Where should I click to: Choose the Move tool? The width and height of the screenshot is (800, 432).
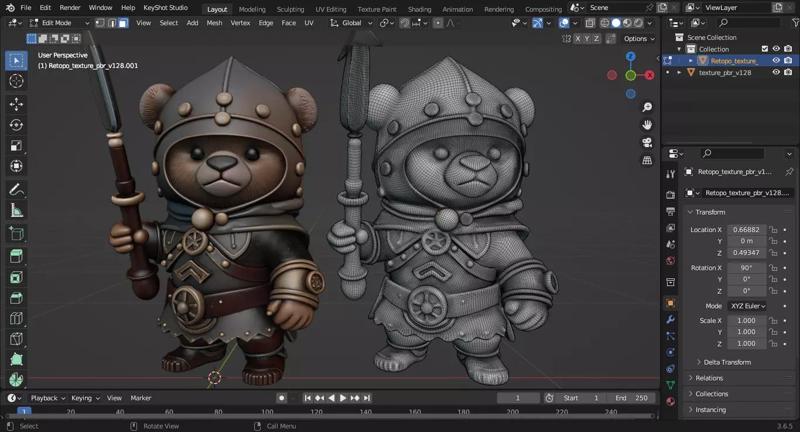coord(16,104)
